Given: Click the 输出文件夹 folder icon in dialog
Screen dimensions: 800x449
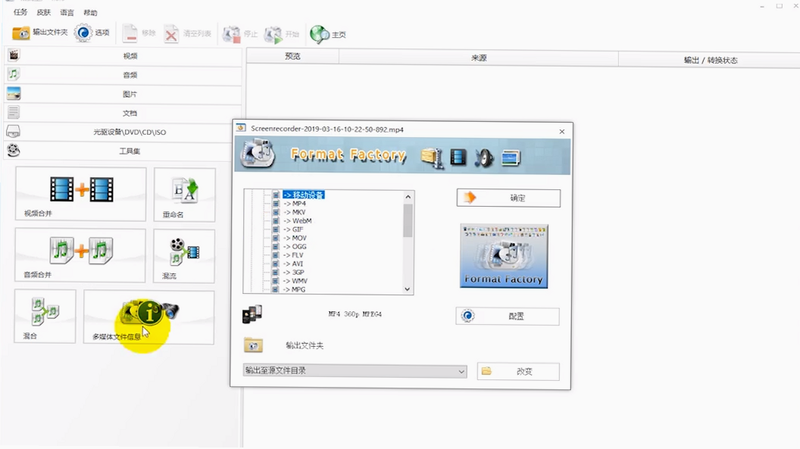Looking at the screenshot, I should [253, 345].
